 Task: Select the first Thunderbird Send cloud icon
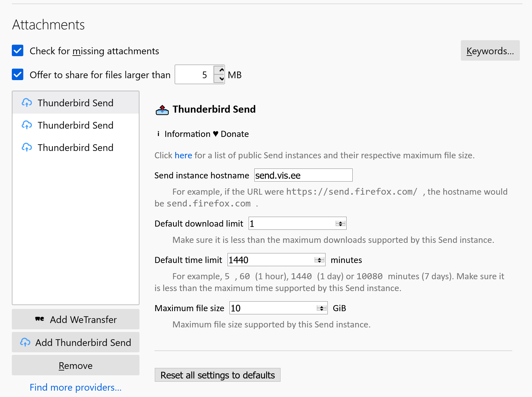pos(27,103)
